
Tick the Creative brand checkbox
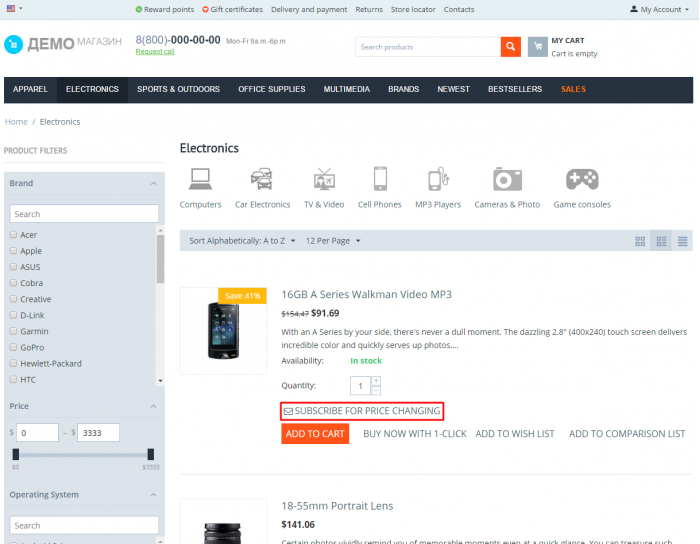[13, 299]
